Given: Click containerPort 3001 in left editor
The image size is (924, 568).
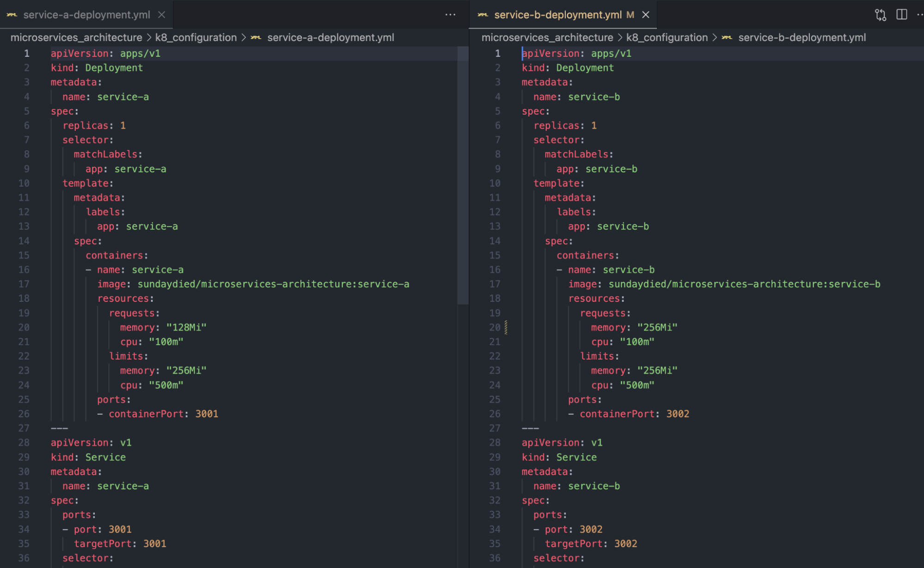Looking at the screenshot, I should point(163,414).
